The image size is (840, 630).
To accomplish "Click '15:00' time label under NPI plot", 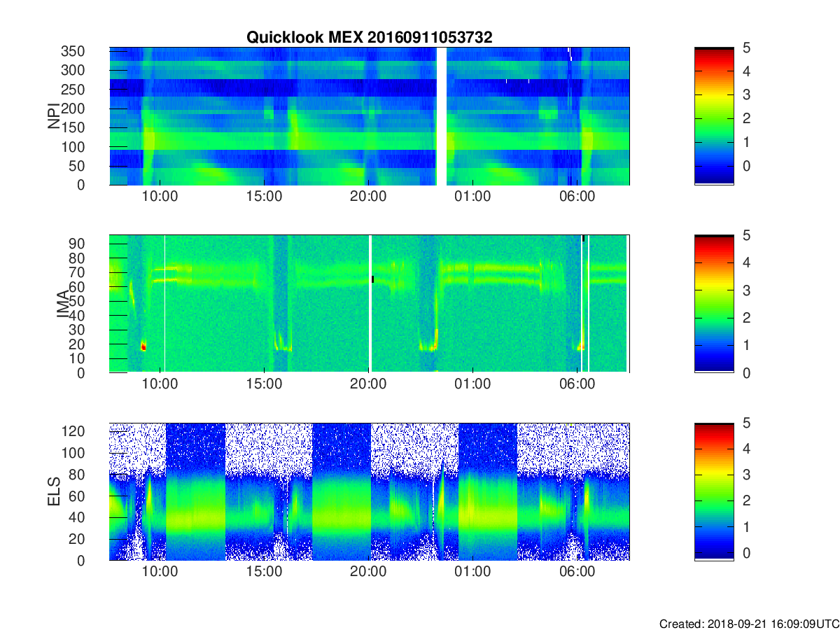I will [265, 197].
